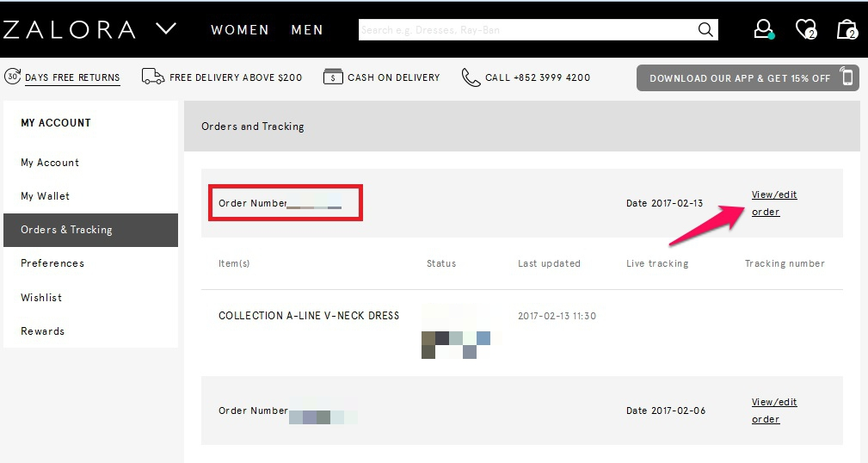Click the delivery truck icon
This screenshot has height=463, width=868.
click(x=153, y=77)
